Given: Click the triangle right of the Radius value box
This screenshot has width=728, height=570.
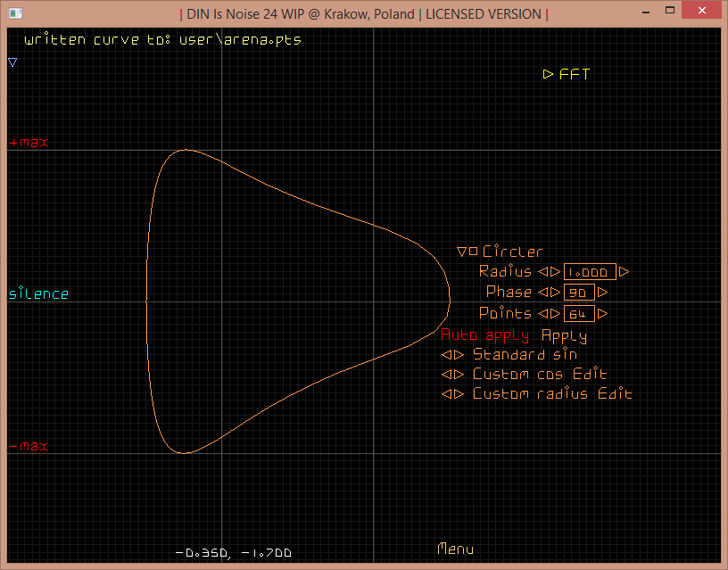Looking at the screenshot, I should click(624, 272).
